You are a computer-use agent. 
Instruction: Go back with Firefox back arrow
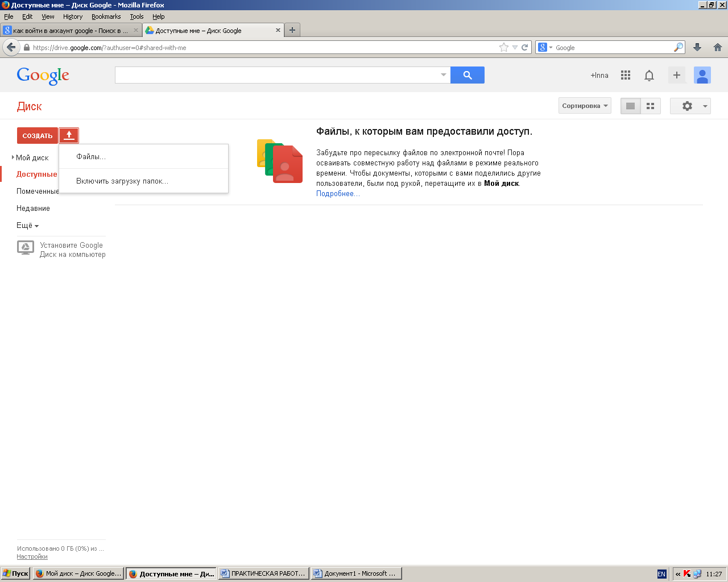coord(11,47)
